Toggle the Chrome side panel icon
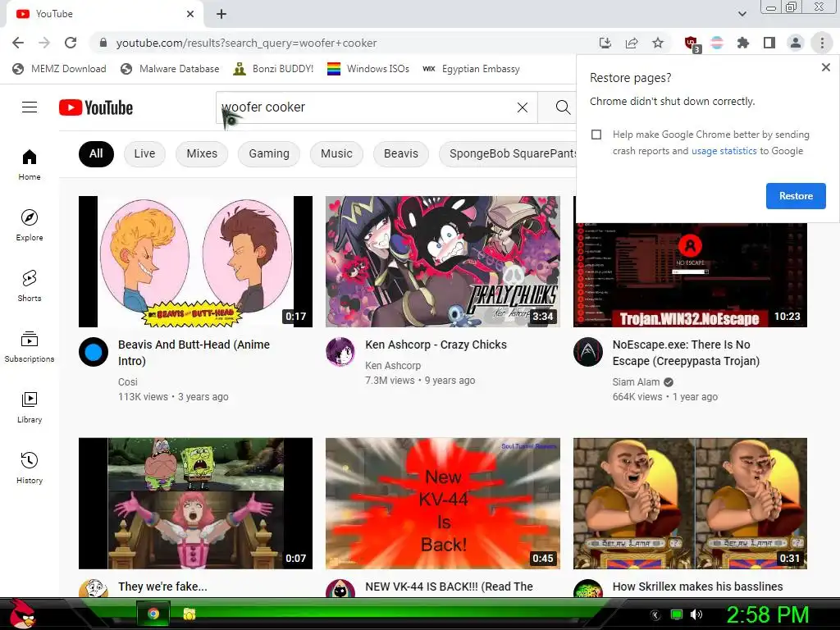 769,43
